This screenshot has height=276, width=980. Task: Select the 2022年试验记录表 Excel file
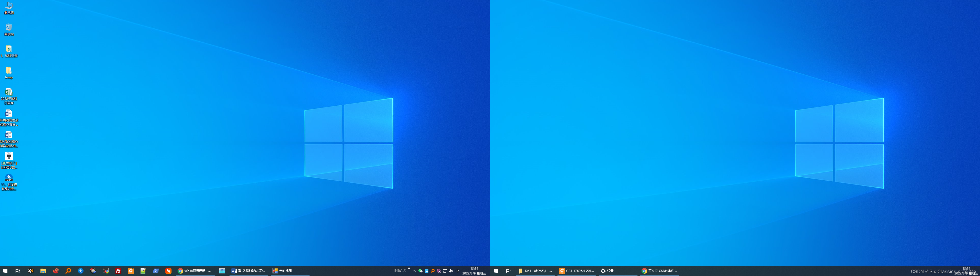(x=9, y=96)
